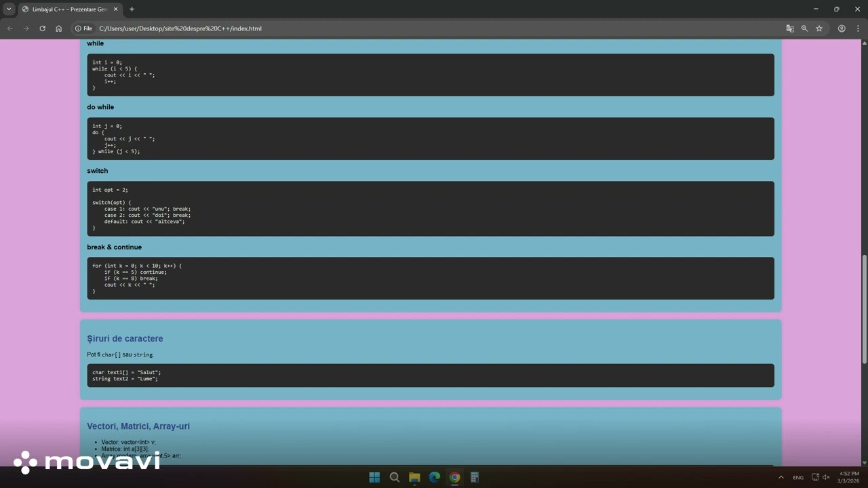This screenshot has height=488, width=868.
Task: Focus the address bar with index.html path
Action: 180,28
